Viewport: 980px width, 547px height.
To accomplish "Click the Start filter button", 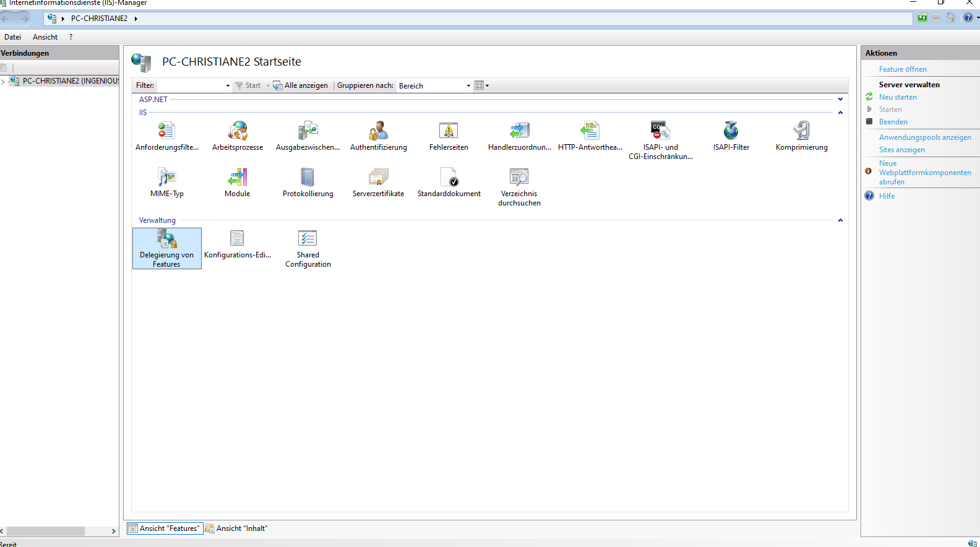I will click(x=248, y=86).
